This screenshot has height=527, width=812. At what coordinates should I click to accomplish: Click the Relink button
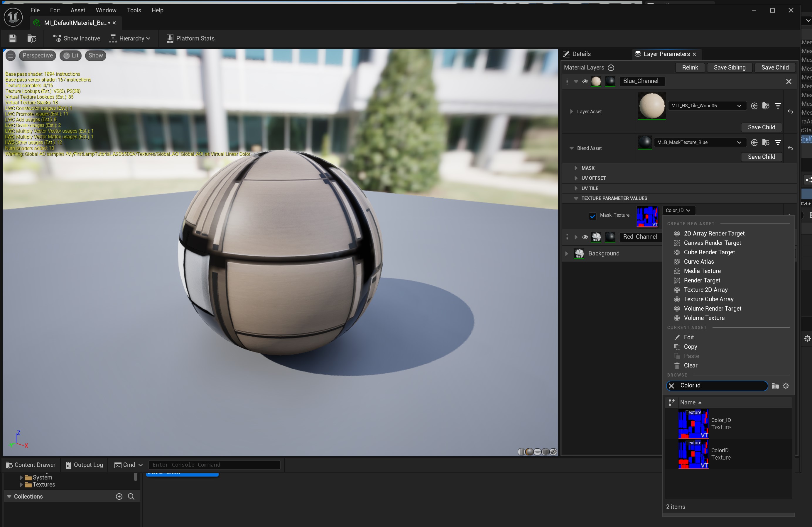(x=690, y=67)
